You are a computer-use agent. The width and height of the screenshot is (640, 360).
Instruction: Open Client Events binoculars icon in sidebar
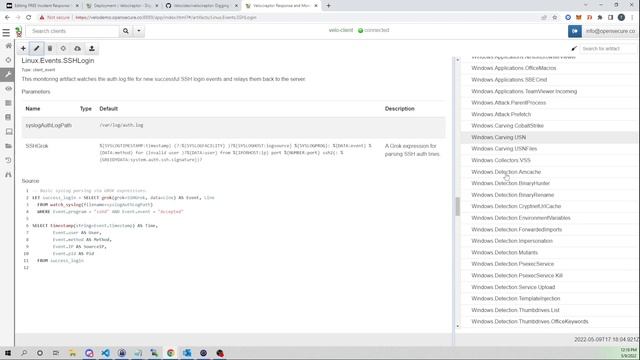click(8, 174)
